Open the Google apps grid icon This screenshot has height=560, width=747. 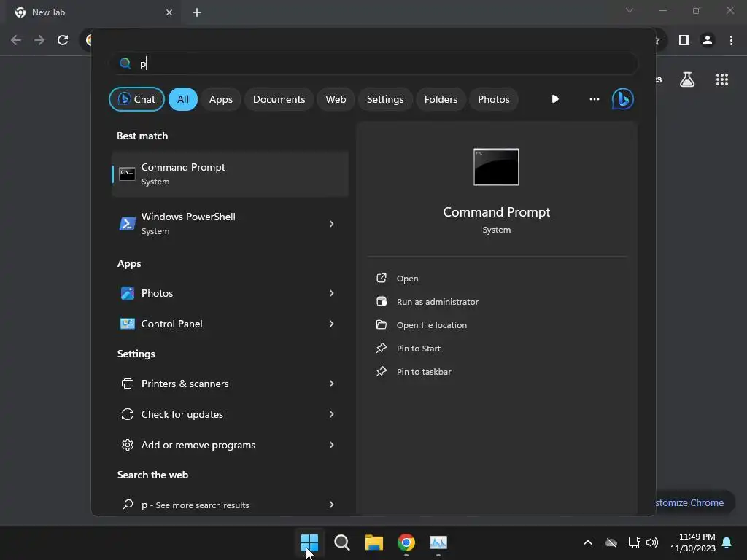tap(722, 79)
